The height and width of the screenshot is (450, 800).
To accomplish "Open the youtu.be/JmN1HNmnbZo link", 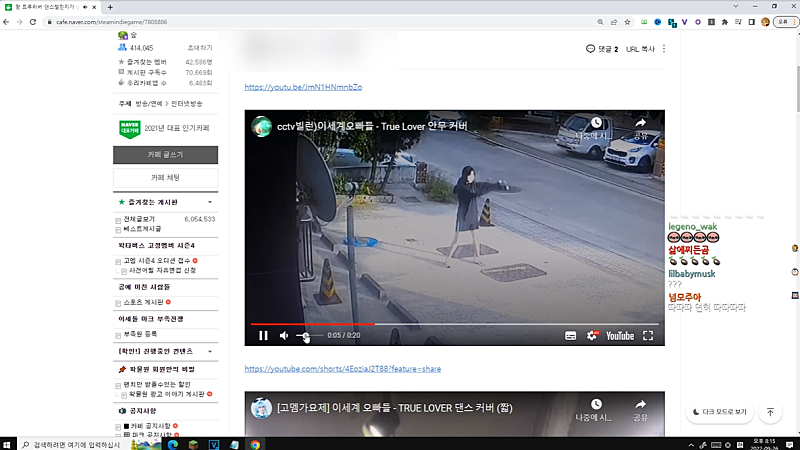I will 303,87.
